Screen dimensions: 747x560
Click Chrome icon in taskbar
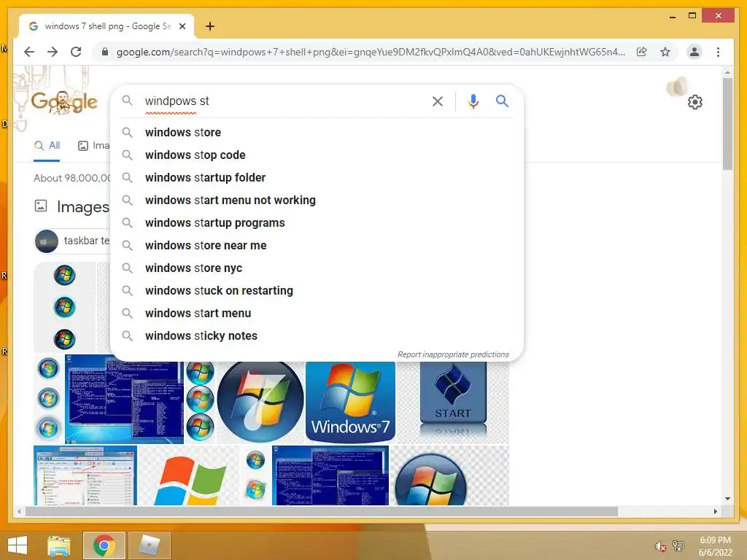[x=104, y=545]
